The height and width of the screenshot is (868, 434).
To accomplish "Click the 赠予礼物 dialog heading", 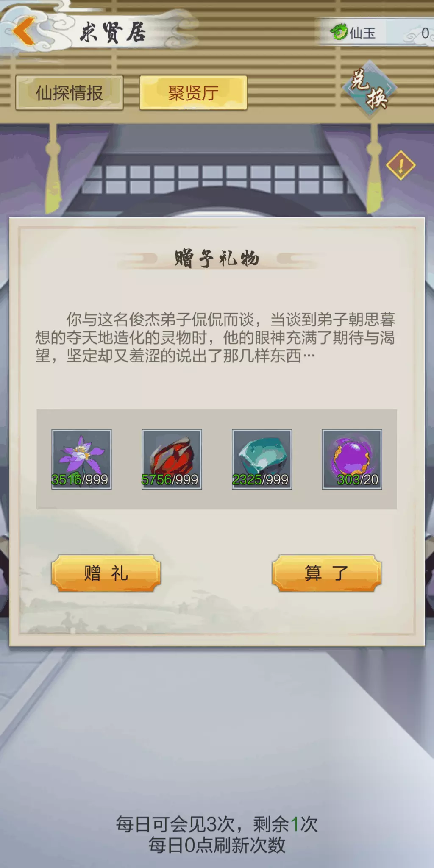I will [x=217, y=258].
